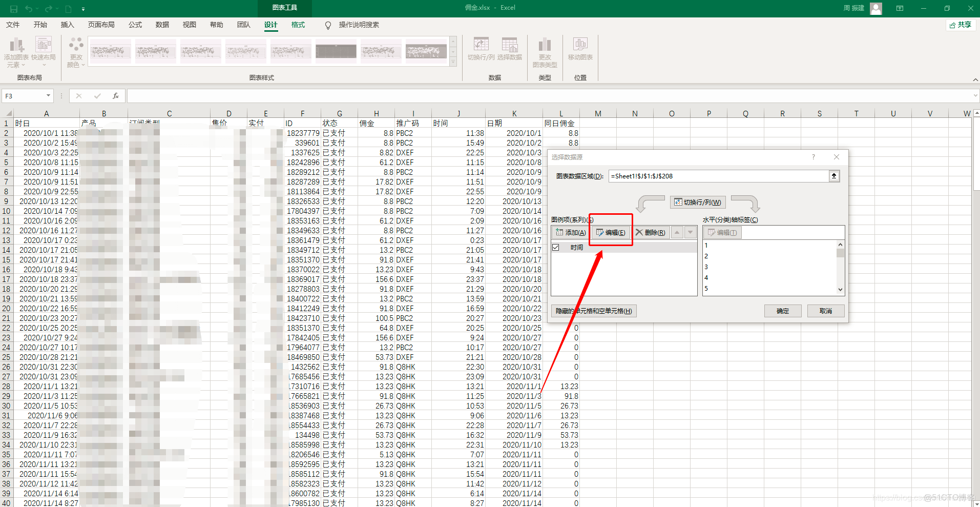
Task: Click the user account avatar icon
Action: pos(876,8)
